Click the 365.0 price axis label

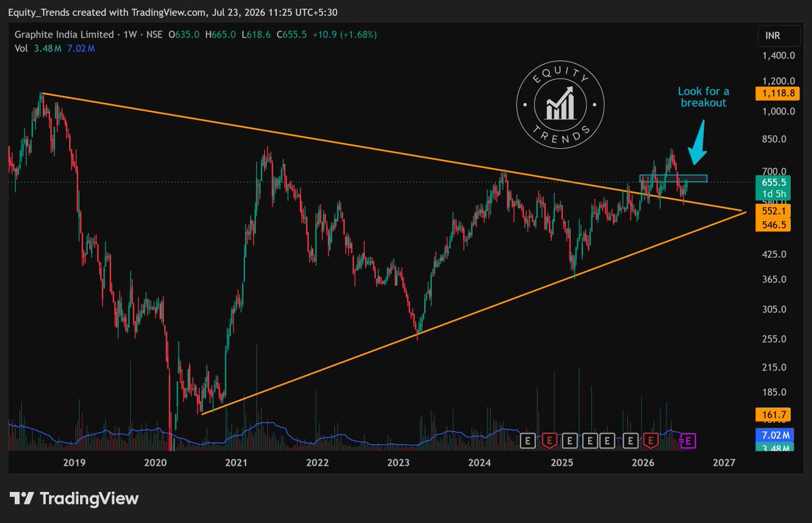point(773,279)
